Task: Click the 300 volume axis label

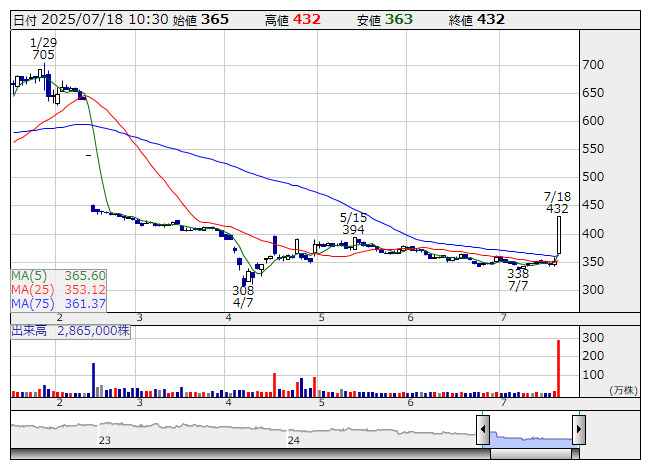Action: coord(593,338)
